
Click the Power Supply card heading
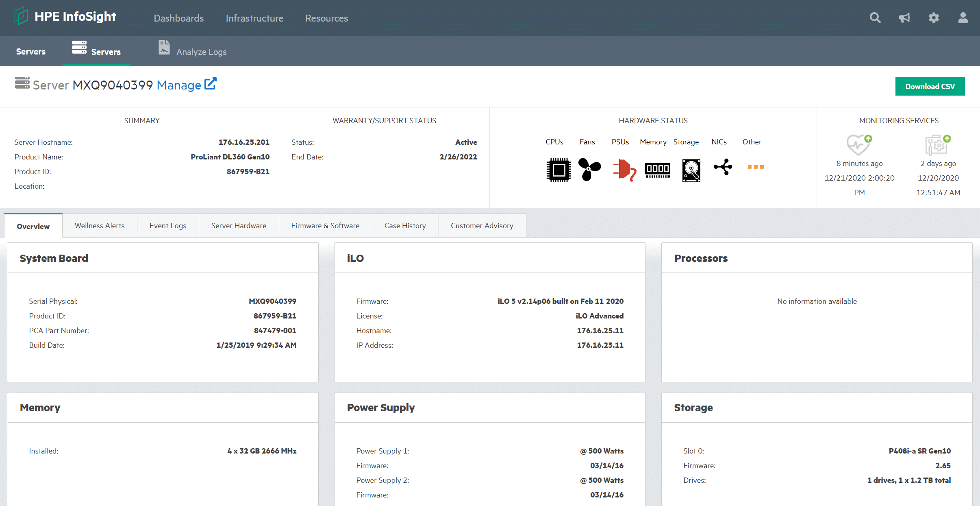[381, 408]
